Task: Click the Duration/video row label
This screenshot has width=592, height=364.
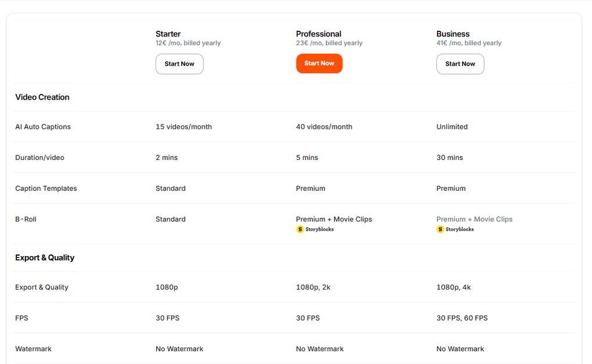Action: (39, 158)
